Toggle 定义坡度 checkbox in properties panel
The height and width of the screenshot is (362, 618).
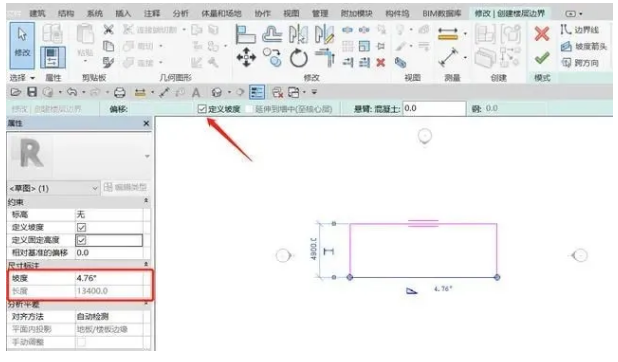[x=82, y=228]
